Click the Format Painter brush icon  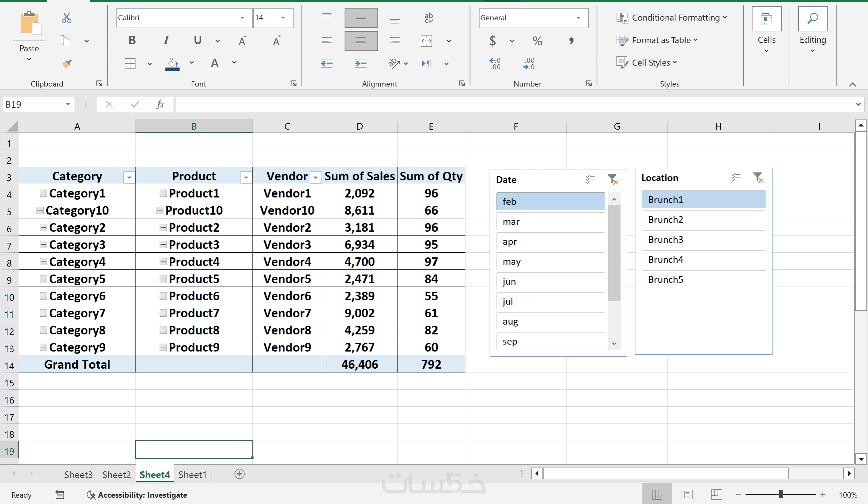[x=67, y=63]
